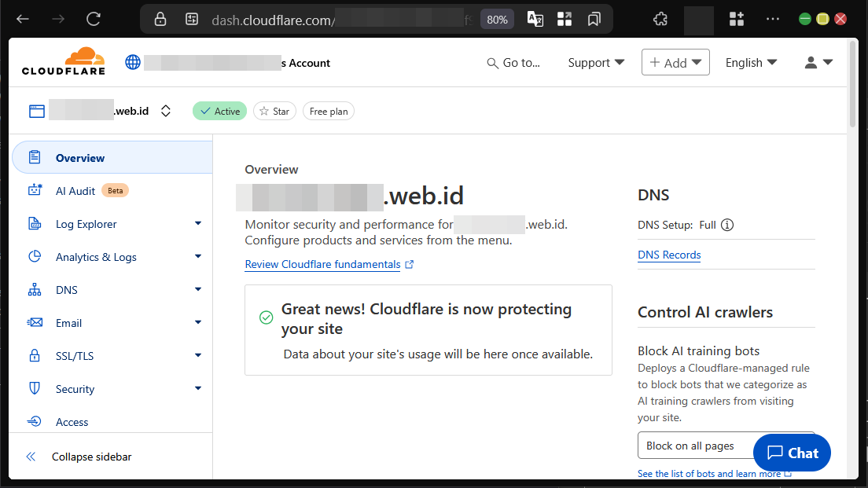Click the AI Audit robot icon

(x=35, y=190)
